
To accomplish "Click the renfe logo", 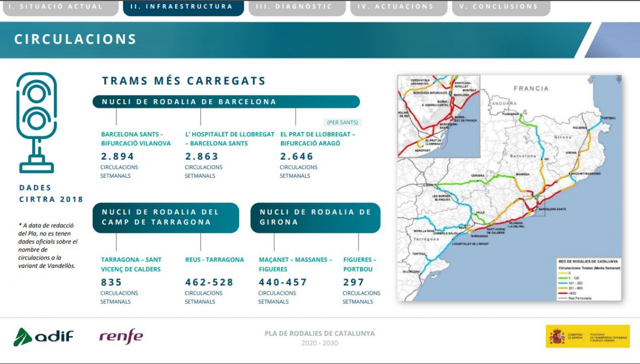I will (x=121, y=336).
